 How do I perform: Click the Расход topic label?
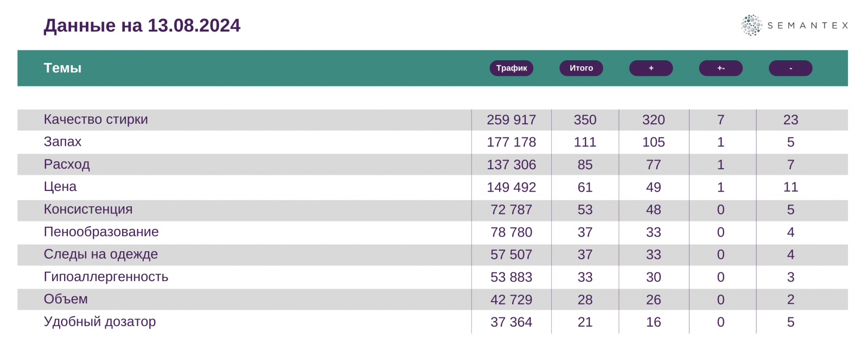coord(67,164)
